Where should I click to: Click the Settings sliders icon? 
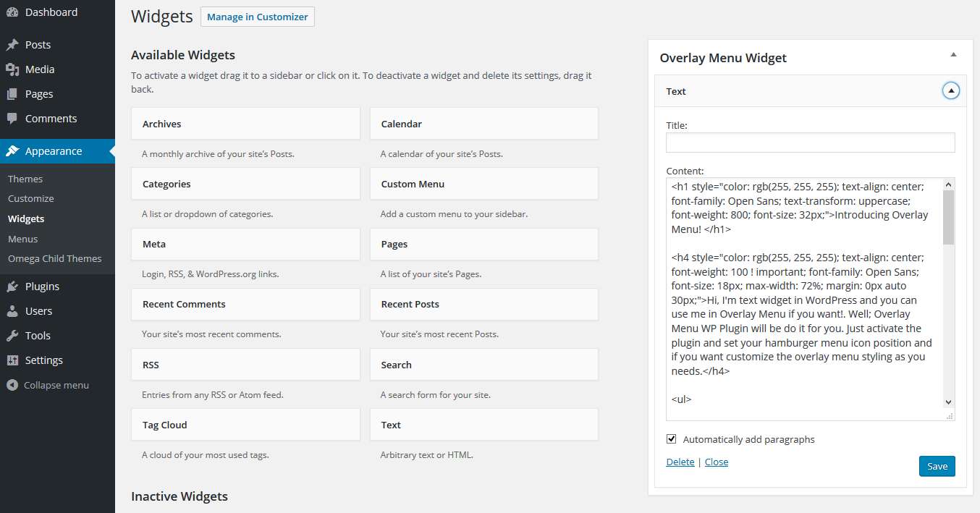pos(12,360)
